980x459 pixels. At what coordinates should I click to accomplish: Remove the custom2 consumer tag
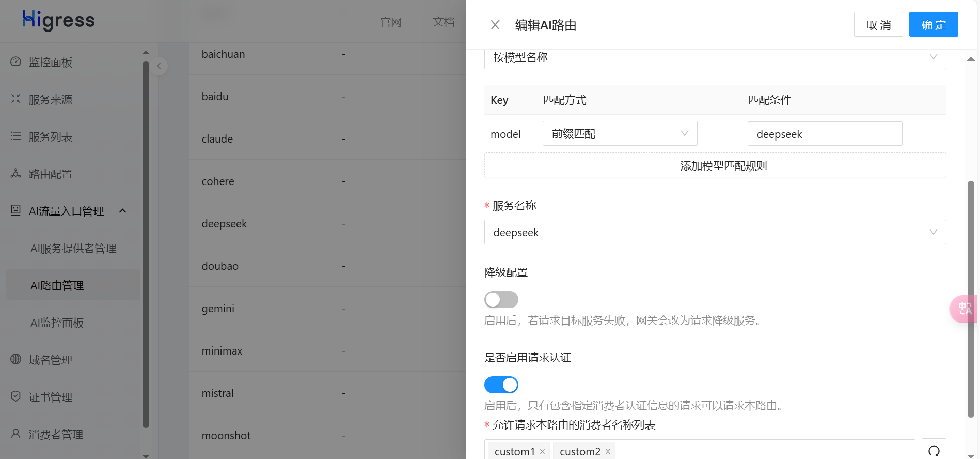point(608,452)
